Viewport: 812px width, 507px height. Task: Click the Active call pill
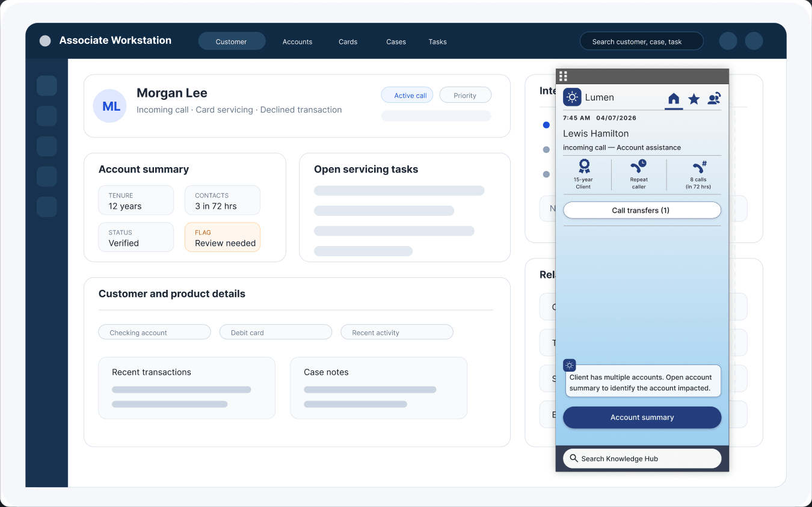[407, 95]
